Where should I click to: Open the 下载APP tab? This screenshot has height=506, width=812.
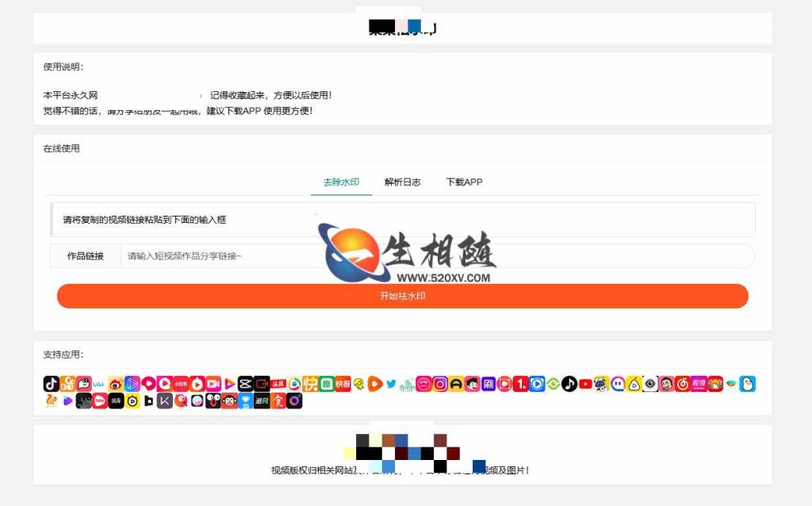point(464,182)
